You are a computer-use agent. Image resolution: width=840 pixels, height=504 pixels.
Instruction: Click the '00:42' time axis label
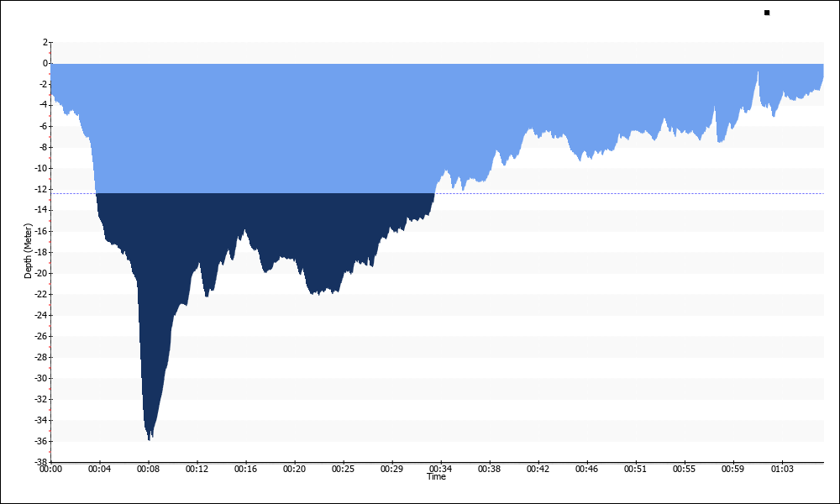(x=538, y=470)
